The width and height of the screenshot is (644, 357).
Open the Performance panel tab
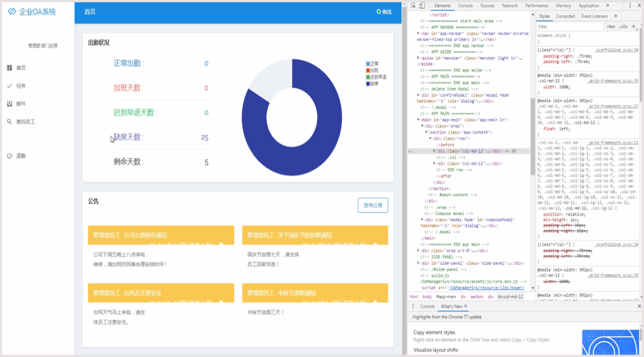click(537, 6)
